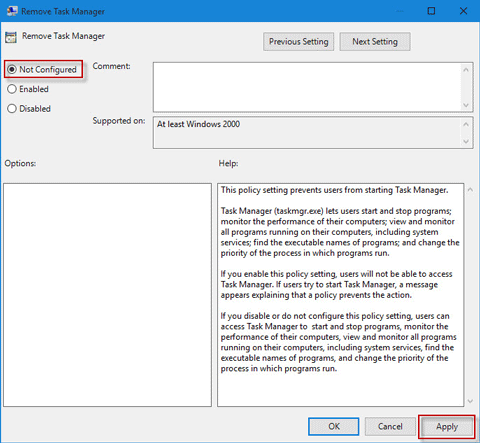Viewport: 480px width, 443px height.
Task: Go to Next Setting
Action: tap(375, 42)
